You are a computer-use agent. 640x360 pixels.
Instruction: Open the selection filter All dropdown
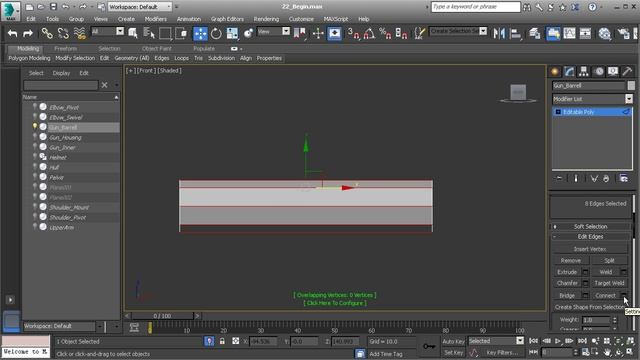107,31
